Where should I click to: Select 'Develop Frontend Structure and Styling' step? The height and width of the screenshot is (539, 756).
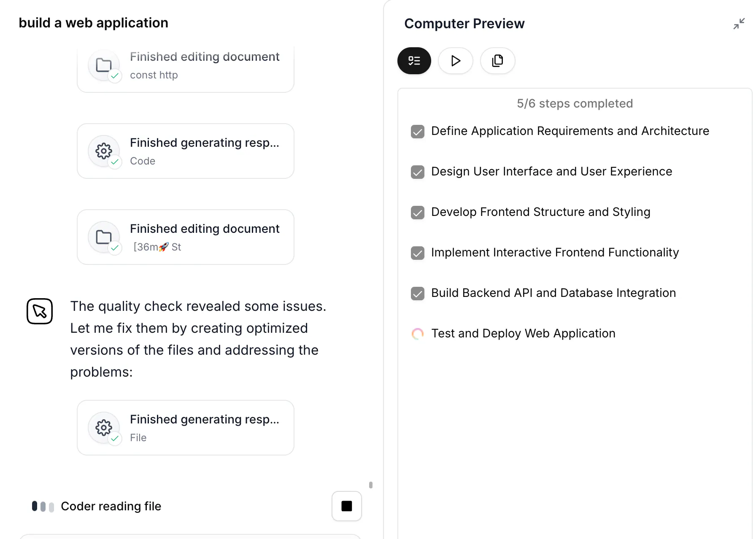[540, 212]
